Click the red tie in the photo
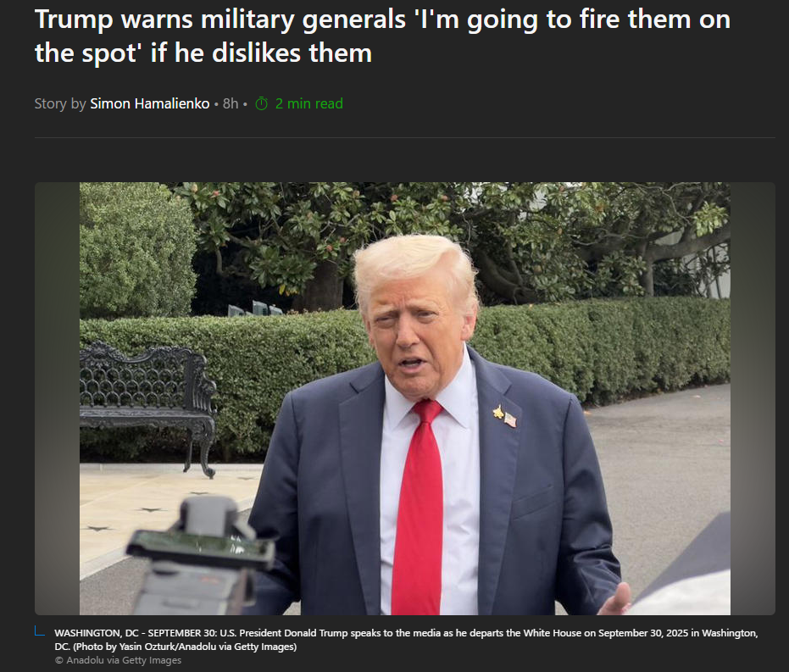 (x=420, y=508)
